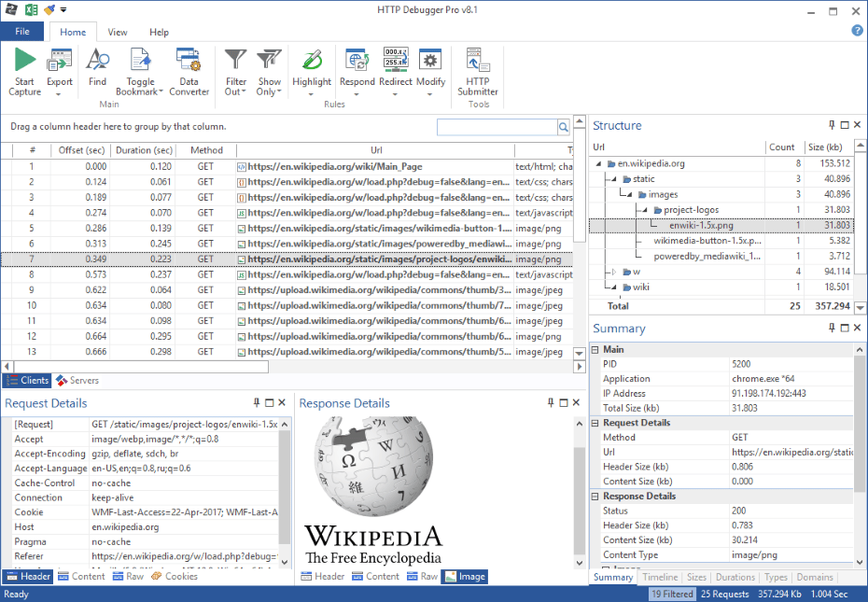Pin the Structure panel
This screenshot has height=602, width=868.
click(x=831, y=123)
